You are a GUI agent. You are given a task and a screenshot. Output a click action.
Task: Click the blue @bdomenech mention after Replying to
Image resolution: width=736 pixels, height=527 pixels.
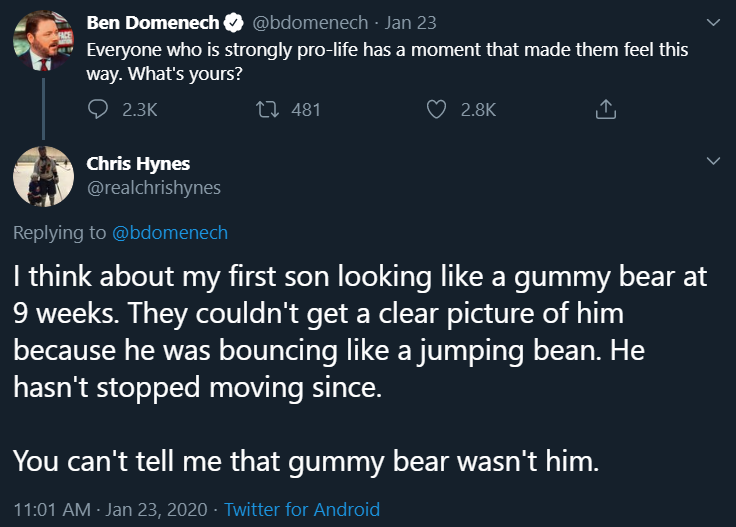170,233
